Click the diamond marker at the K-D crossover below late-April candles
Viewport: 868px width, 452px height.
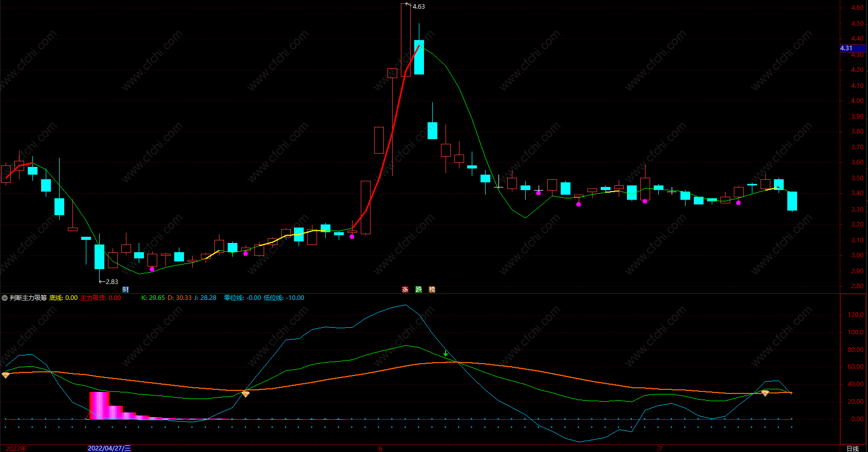click(246, 394)
